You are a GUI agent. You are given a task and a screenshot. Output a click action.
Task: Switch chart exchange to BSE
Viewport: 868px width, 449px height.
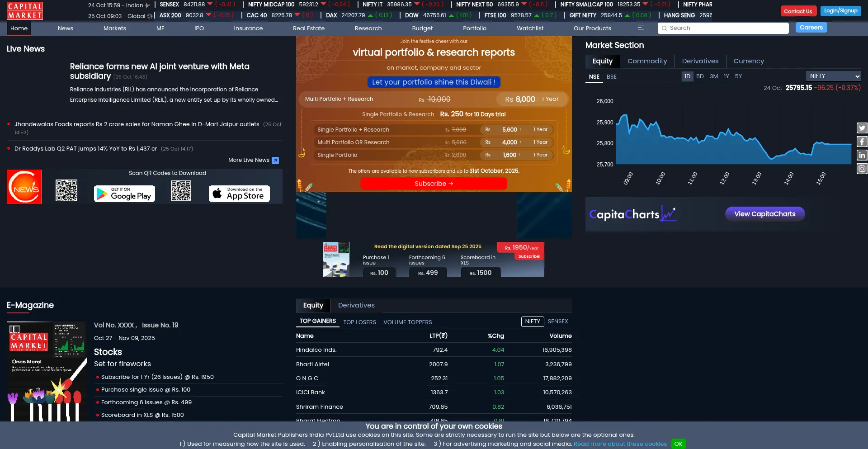coord(611,77)
